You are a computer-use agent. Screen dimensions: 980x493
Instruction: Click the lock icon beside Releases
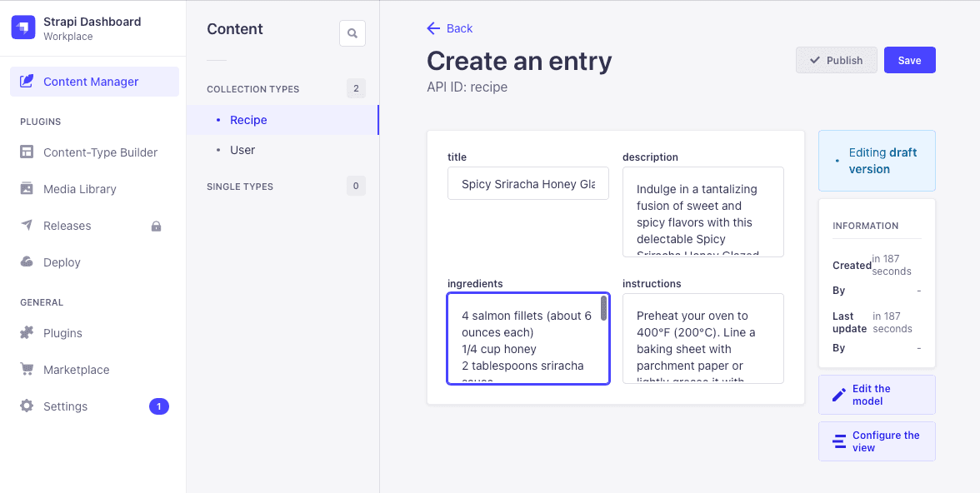157,226
